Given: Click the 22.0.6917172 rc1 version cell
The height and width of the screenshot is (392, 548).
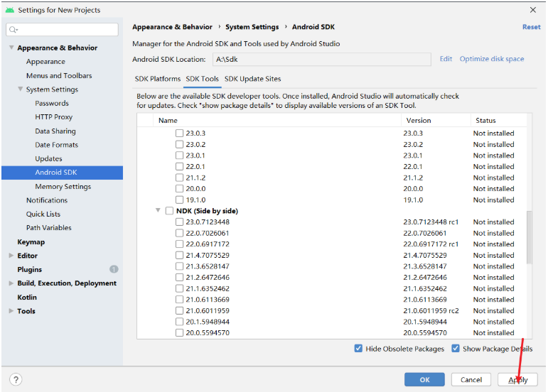Looking at the screenshot, I should click(431, 244).
